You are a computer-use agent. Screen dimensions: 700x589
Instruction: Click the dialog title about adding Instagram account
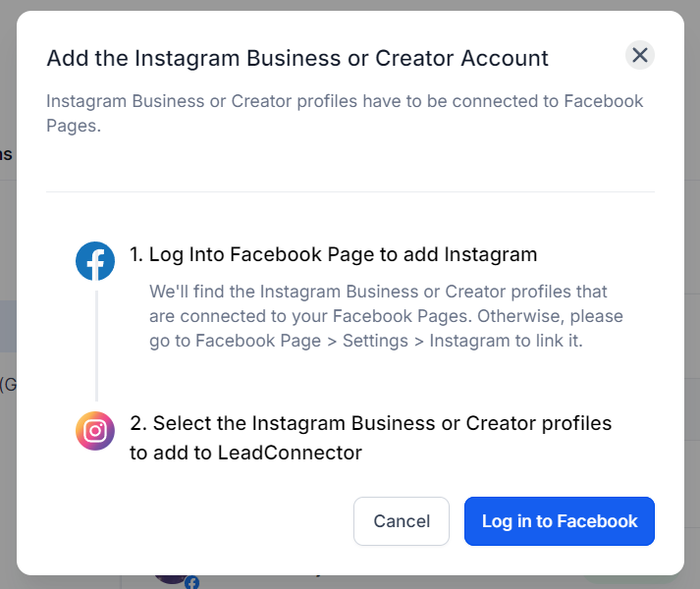pyautogui.click(x=297, y=58)
